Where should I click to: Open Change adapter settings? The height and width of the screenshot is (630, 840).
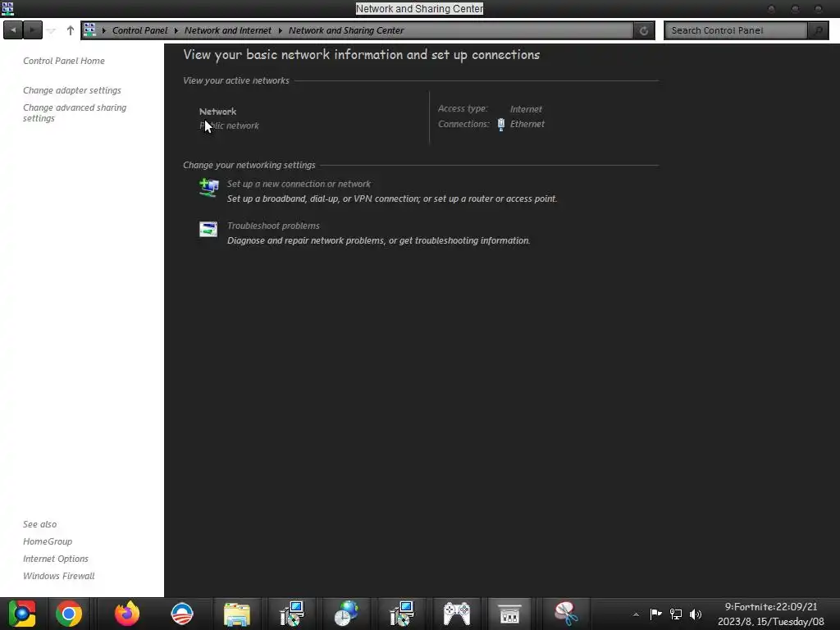coord(72,90)
